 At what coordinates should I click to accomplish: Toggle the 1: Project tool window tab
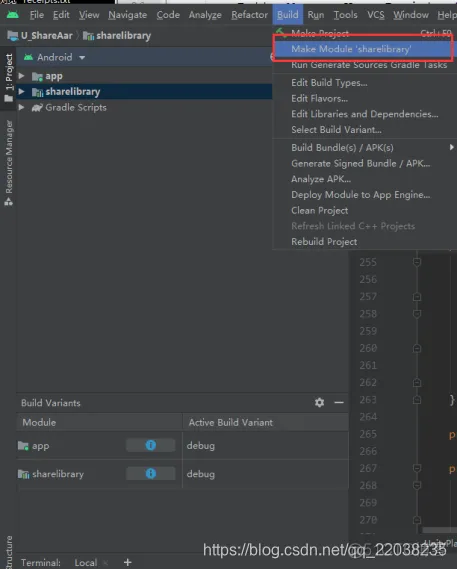[8, 77]
